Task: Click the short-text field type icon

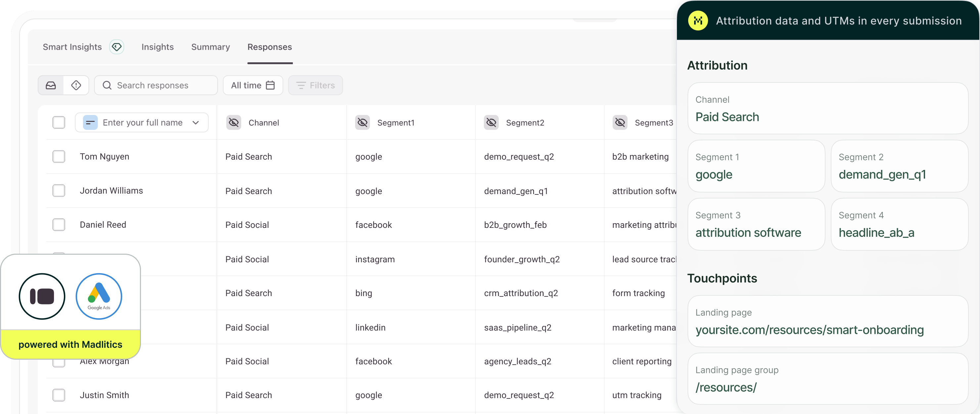Action: click(90, 123)
